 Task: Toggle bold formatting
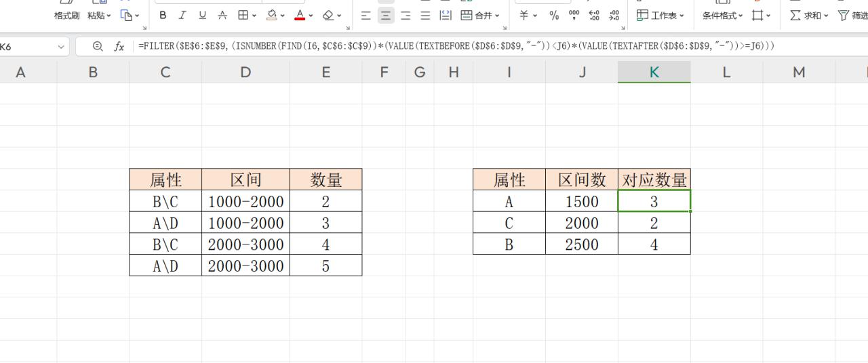click(163, 15)
